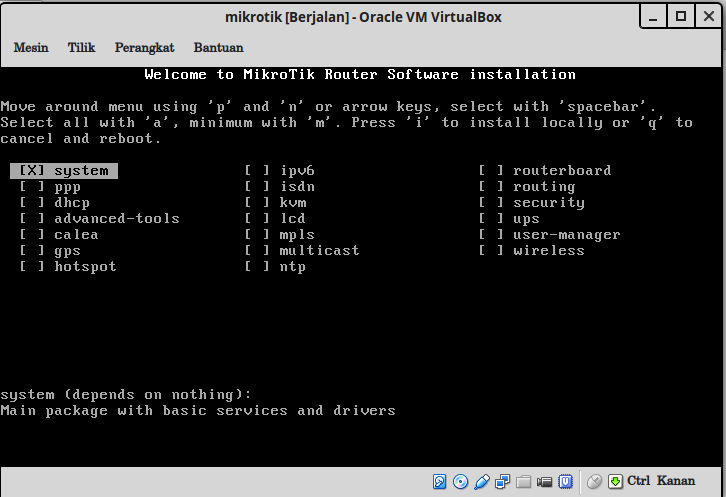The image size is (726, 497).
Task: Toggle the calea package checkbox
Action: 31,234
